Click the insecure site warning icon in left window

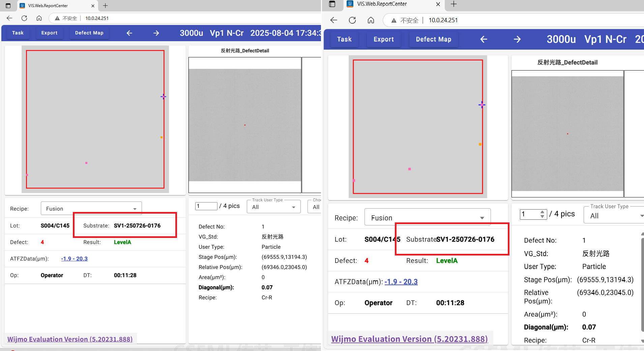tap(57, 18)
